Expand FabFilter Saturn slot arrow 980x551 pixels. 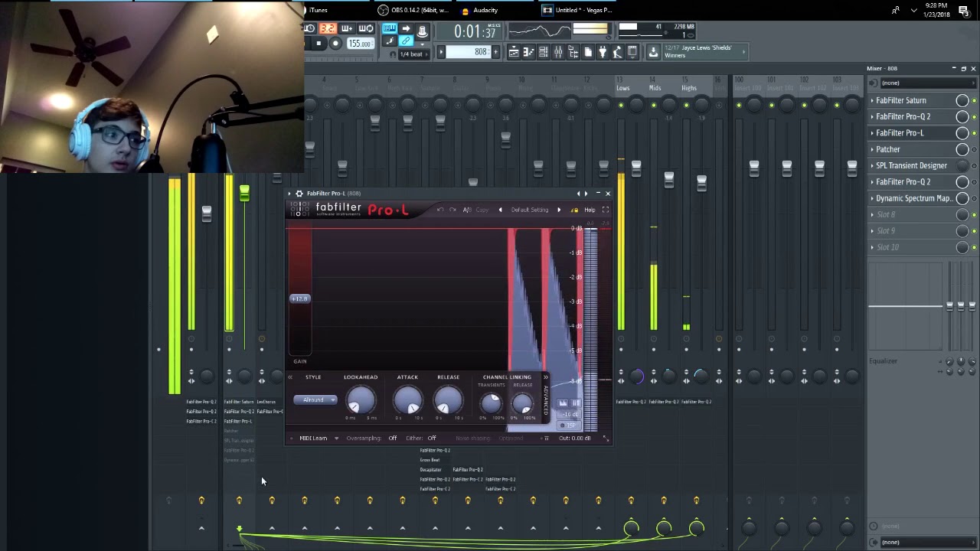coord(872,100)
